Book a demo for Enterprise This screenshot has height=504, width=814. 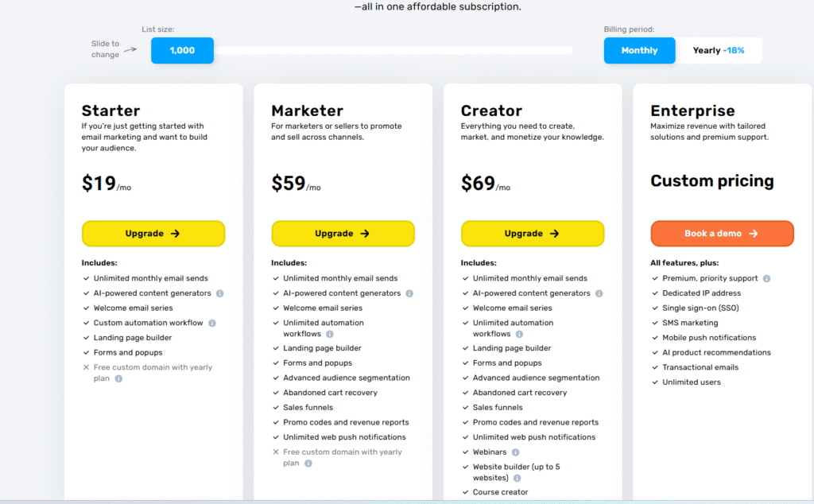[722, 234]
